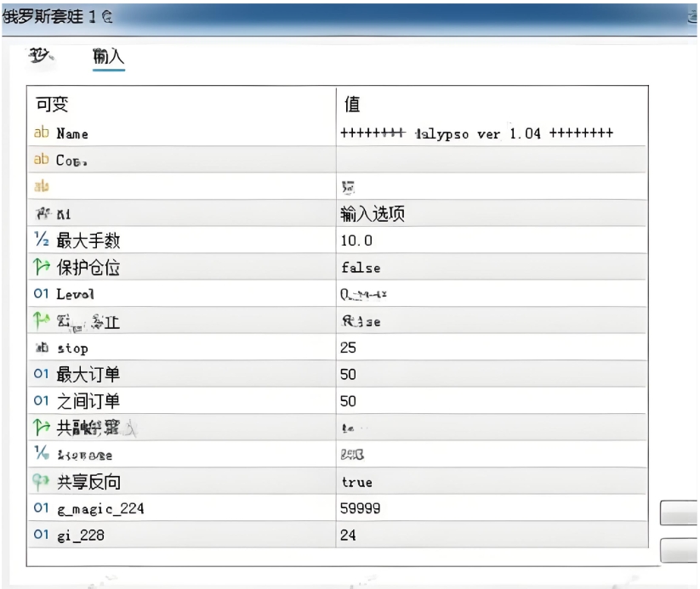Select the 保护仓位 variable label

pyautogui.click(x=88, y=267)
